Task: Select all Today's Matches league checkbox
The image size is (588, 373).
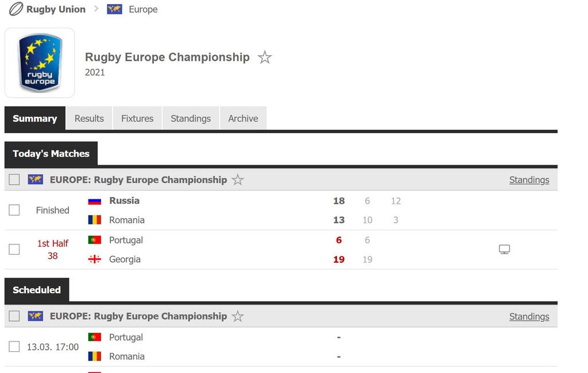Action: [14, 180]
